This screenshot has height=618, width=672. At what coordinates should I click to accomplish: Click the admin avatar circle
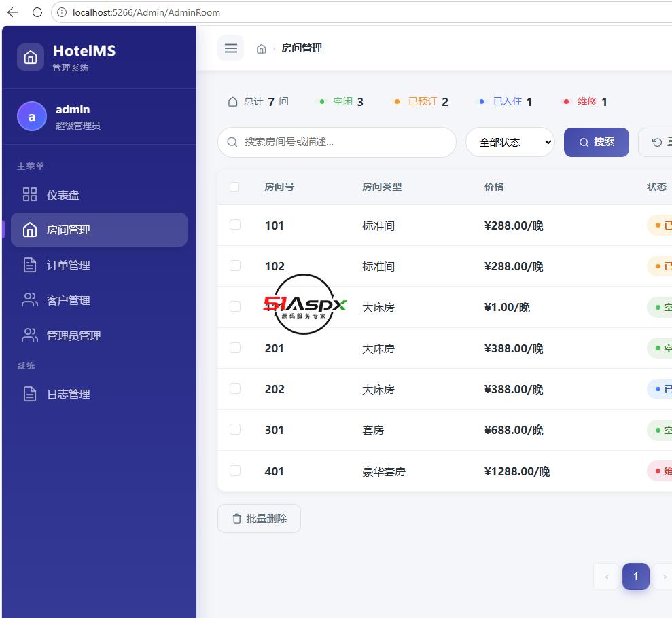click(32, 117)
